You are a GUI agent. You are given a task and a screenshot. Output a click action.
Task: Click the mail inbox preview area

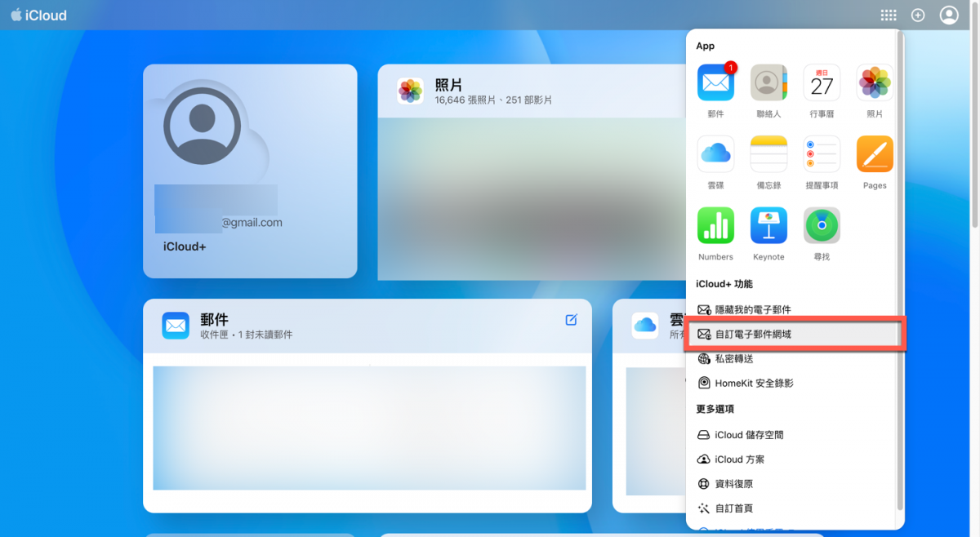(369, 428)
